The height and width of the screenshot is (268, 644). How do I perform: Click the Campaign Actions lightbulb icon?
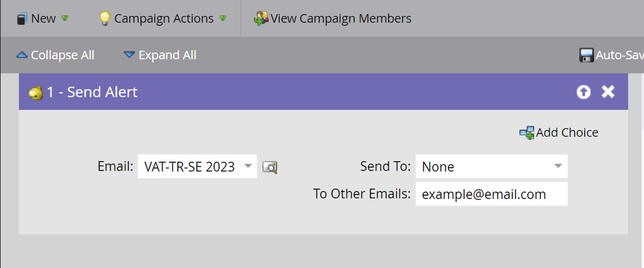104,19
